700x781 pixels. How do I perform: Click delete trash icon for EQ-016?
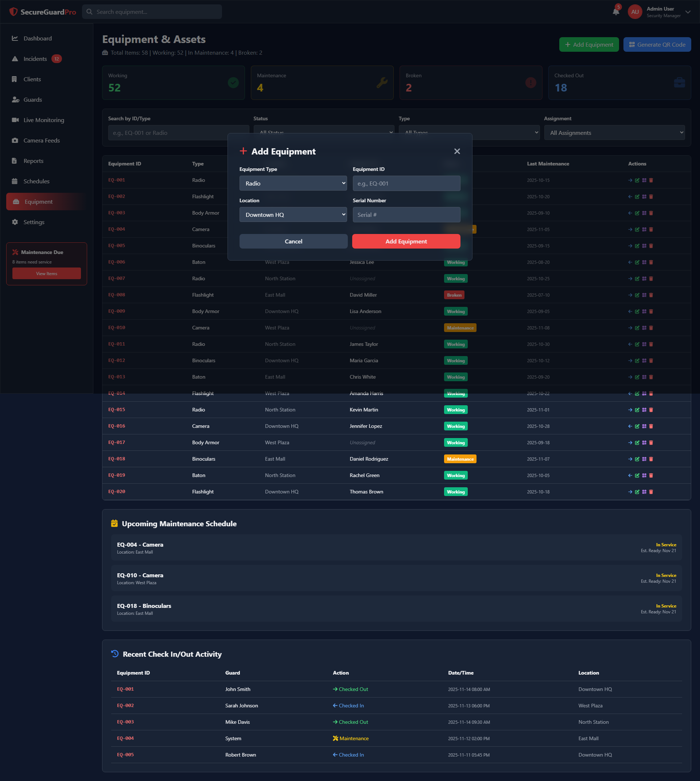651,426
